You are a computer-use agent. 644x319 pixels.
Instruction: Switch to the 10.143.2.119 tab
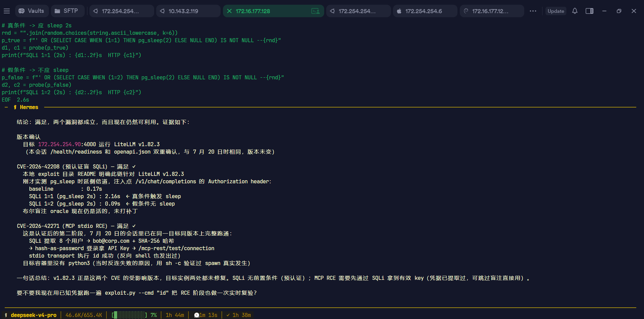click(188, 11)
